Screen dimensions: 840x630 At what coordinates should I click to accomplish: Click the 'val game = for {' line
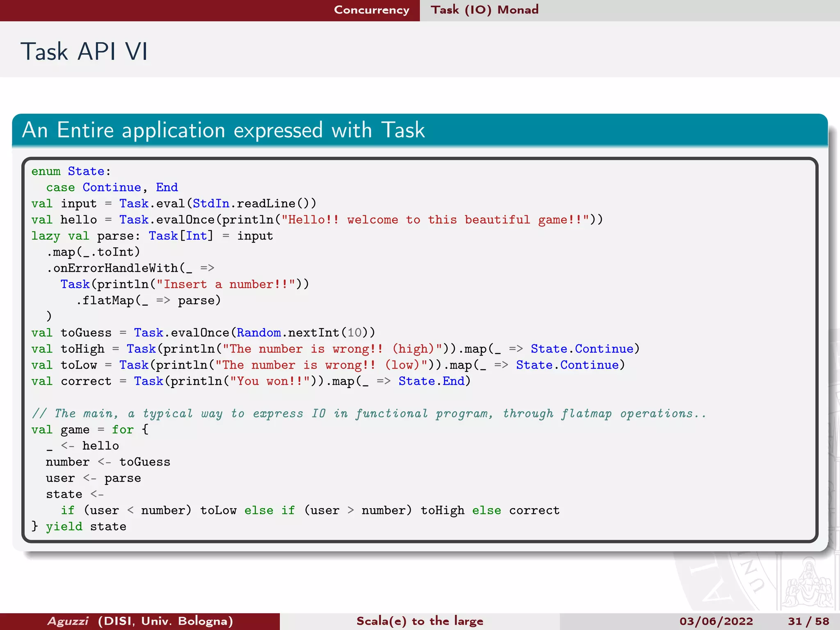coord(90,430)
